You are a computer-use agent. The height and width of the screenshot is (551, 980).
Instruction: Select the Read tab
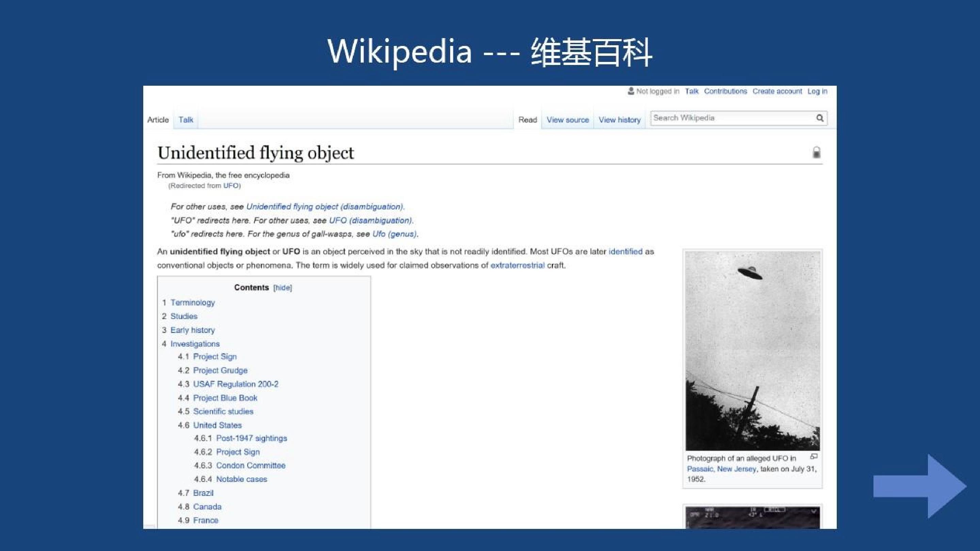pos(528,120)
